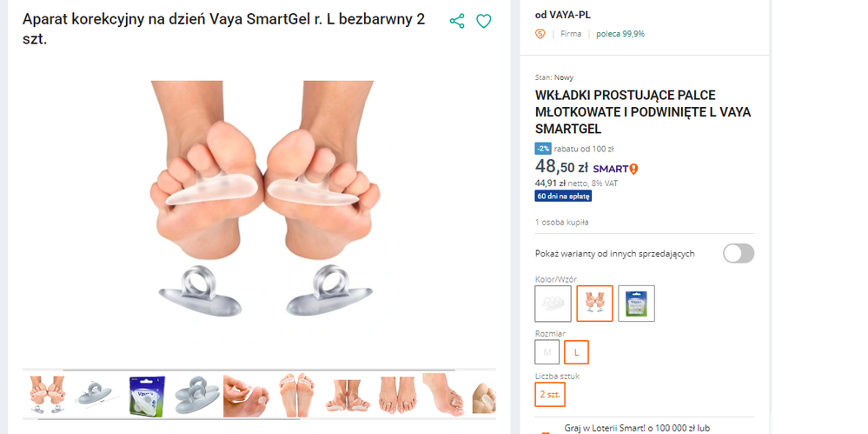Show thumbnail of single gel corrector with ring
The height and width of the screenshot is (434, 868).
point(94,394)
